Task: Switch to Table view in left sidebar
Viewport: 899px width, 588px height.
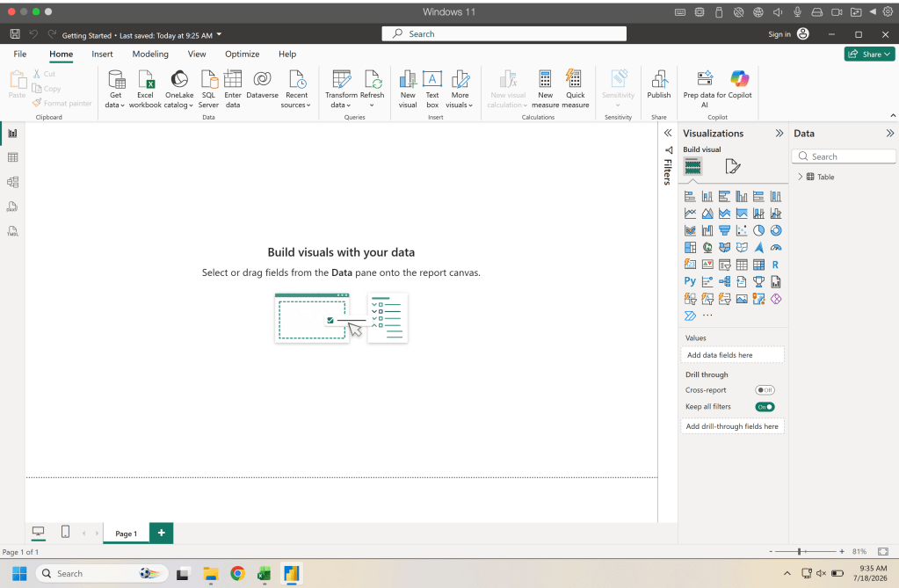Action: point(12,157)
